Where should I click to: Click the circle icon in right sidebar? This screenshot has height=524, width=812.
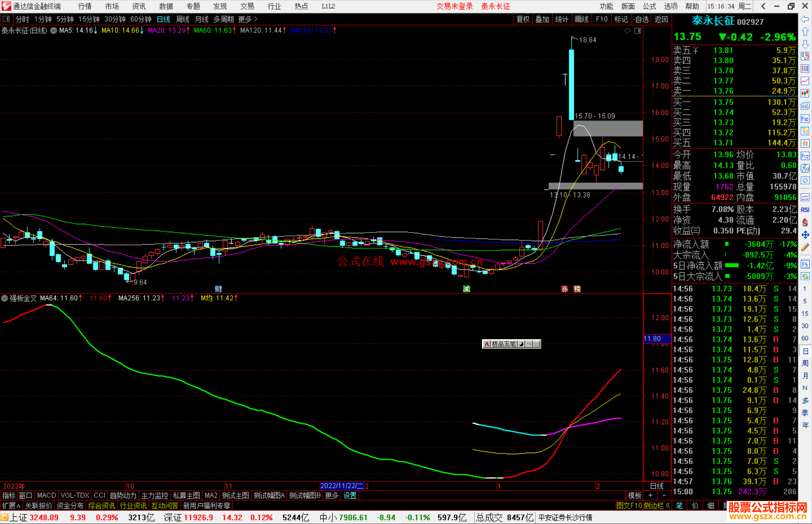point(805,181)
